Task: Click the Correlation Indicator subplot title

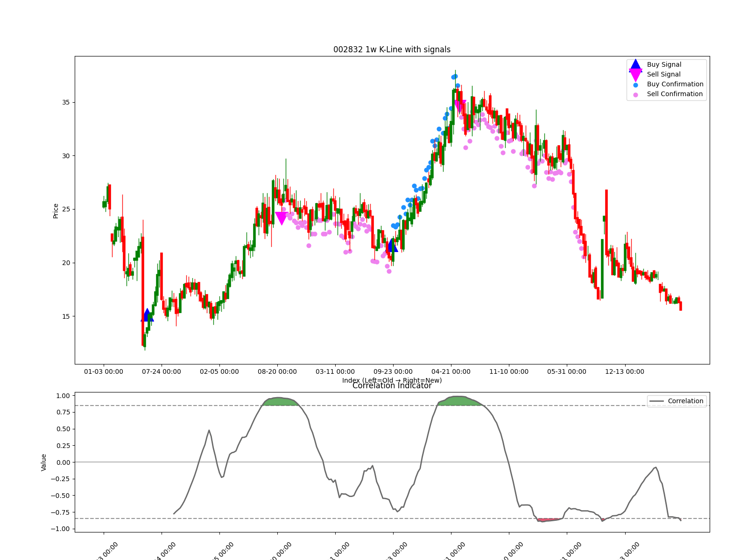Action: pos(392,385)
